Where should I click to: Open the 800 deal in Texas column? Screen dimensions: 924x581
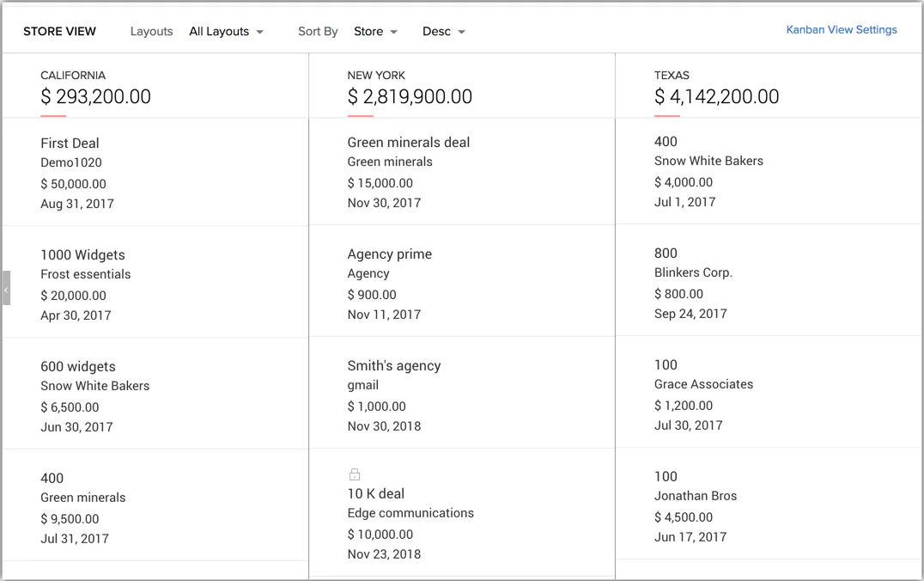pos(666,253)
